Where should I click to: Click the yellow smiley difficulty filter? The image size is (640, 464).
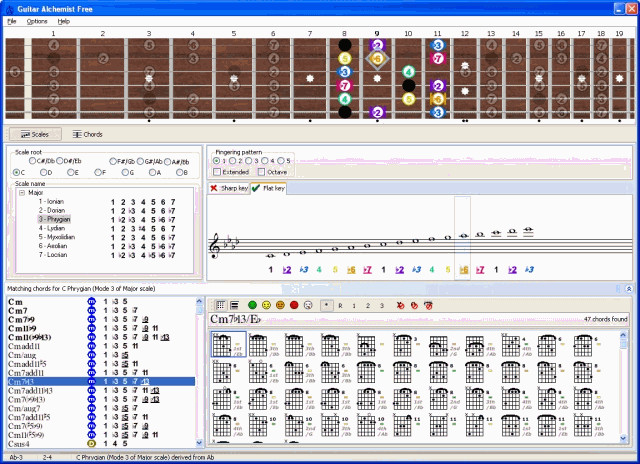pos(267,304)
